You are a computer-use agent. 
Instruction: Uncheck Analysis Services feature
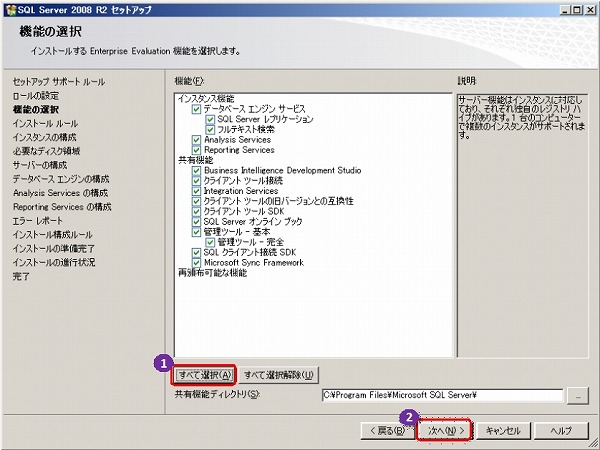pos(196,140)
